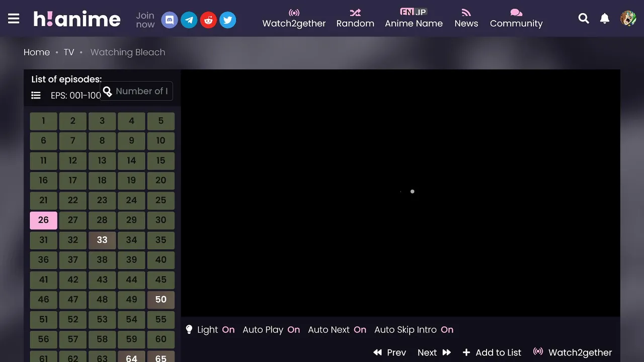The image size is (644, 362).
Task: Select episode 24
Action: [x=131, y=200]
